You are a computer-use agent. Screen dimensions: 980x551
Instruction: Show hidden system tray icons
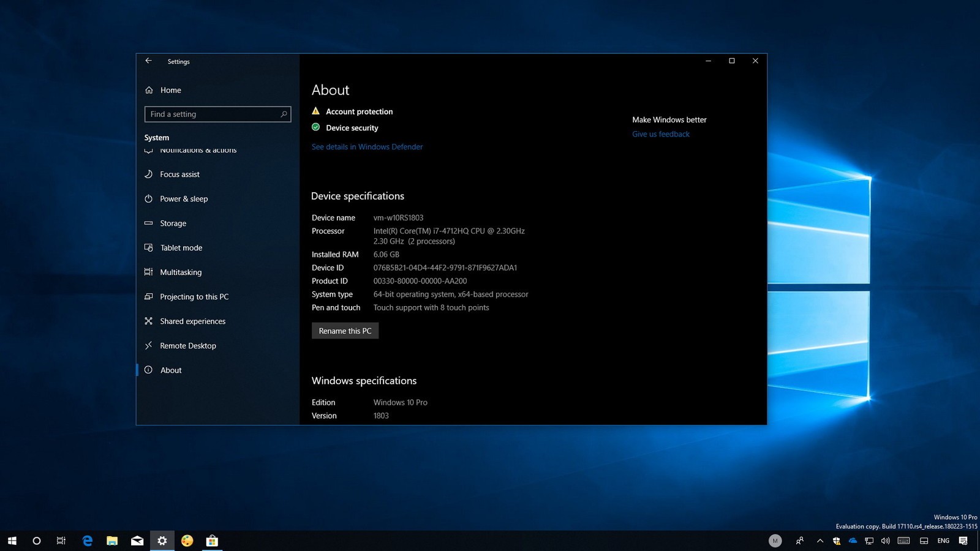pos(820,541)
